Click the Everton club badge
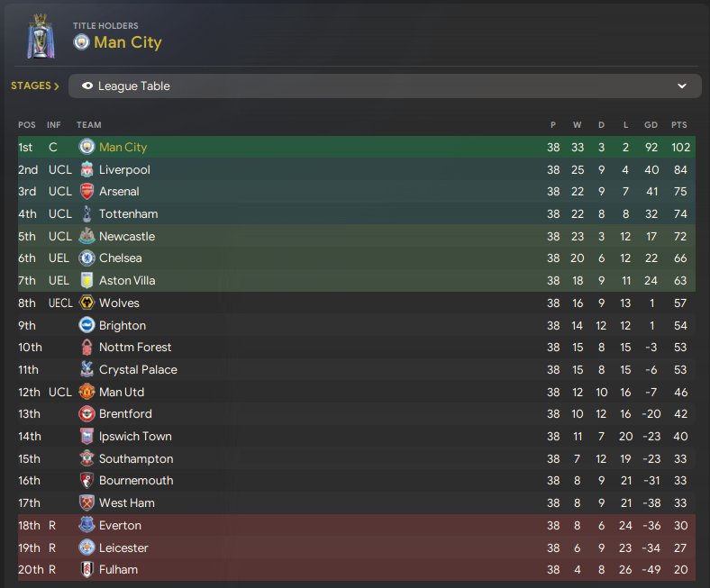 click(86, 525)
